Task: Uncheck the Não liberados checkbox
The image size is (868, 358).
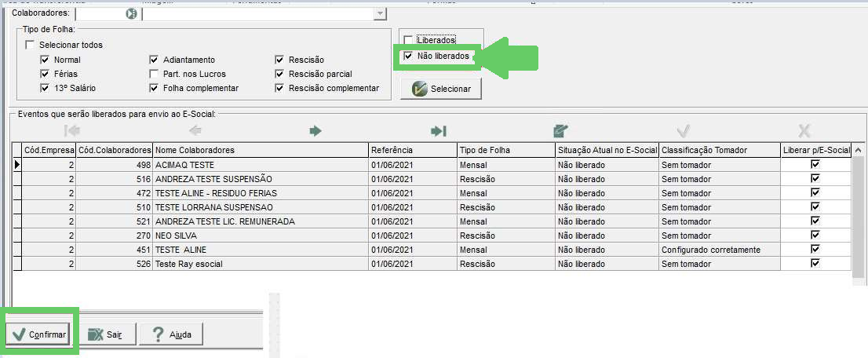Action: 408,56
